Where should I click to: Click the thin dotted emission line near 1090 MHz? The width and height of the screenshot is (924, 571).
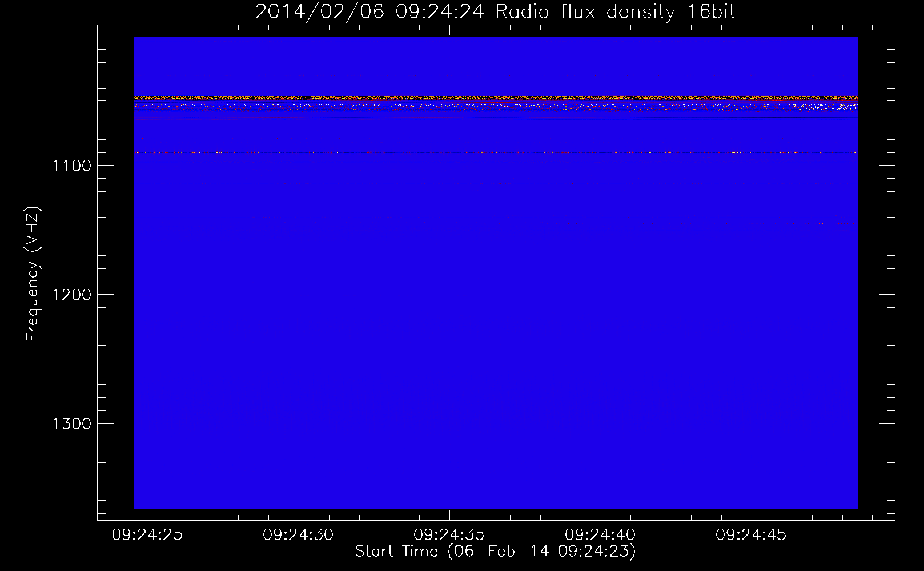[495, 153]
